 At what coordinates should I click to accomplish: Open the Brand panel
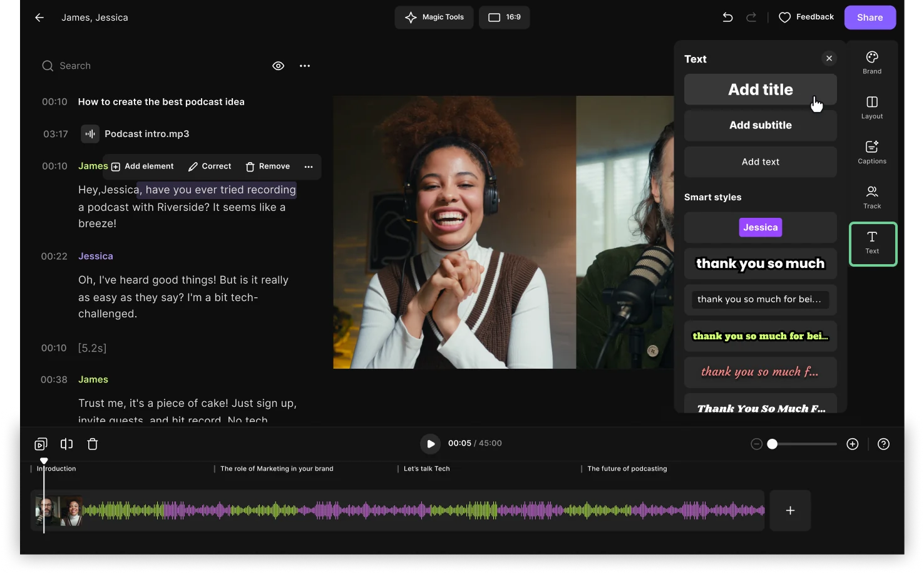click(871, 61)
